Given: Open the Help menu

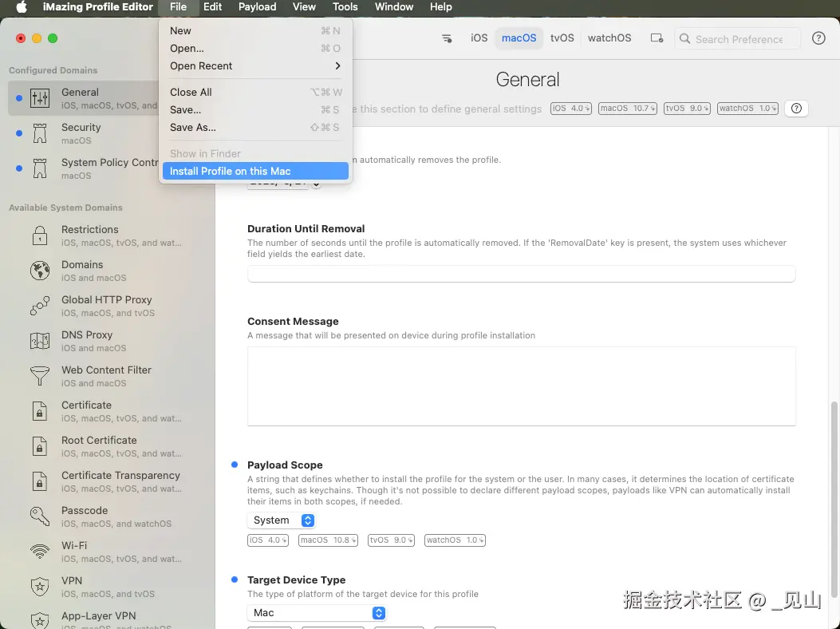Looking at the screenshot, I should tap(441, 7).
